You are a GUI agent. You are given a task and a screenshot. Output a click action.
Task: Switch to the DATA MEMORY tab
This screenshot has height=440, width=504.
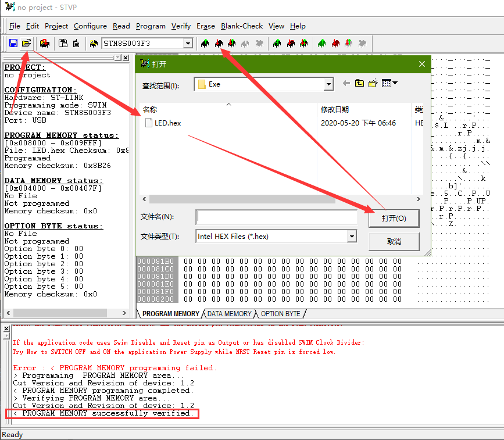point(229,314)
